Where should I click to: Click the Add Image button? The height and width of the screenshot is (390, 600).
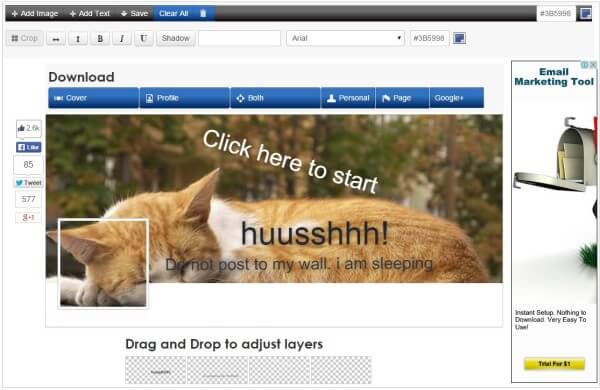point(35,13)
